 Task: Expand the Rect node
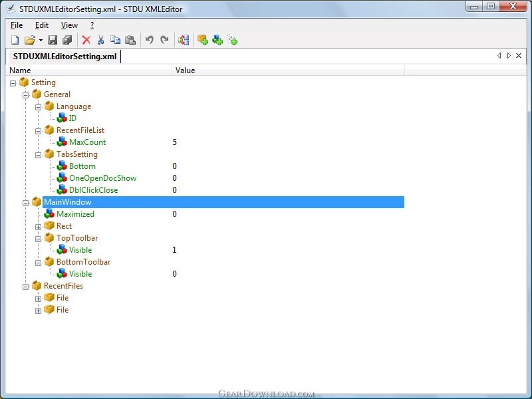38,227
